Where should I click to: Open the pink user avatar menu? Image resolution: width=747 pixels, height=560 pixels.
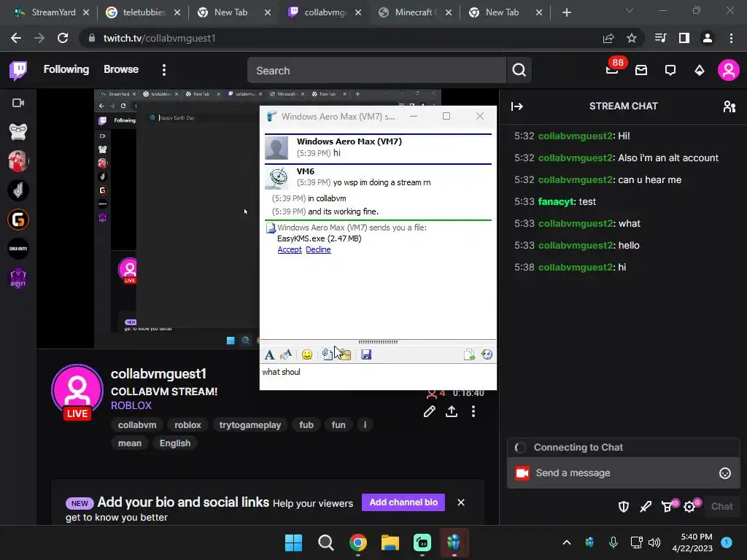point(729,71)
